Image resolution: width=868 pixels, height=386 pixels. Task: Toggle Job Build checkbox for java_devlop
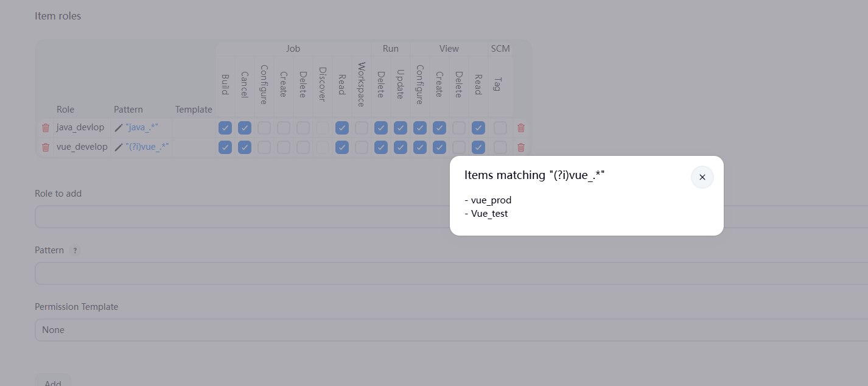point(225,128)
